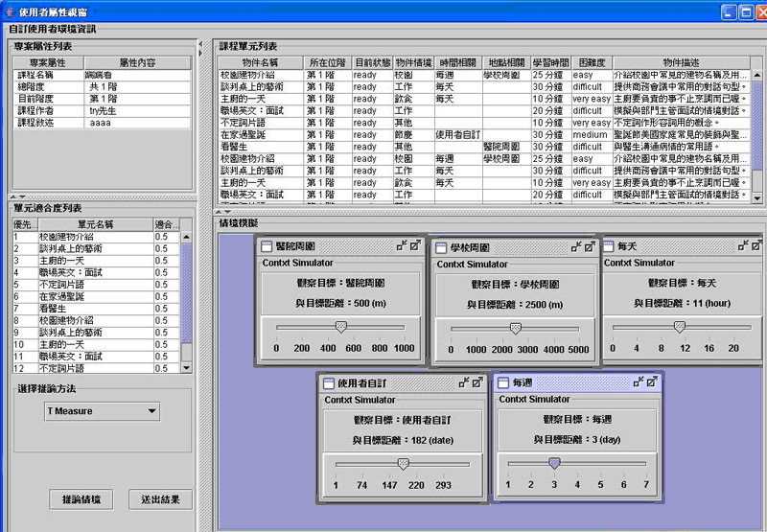The image size is (767, 532).
Task: Maximize the 學校周圍 simulator frame
Action: (x=590, y=246)
